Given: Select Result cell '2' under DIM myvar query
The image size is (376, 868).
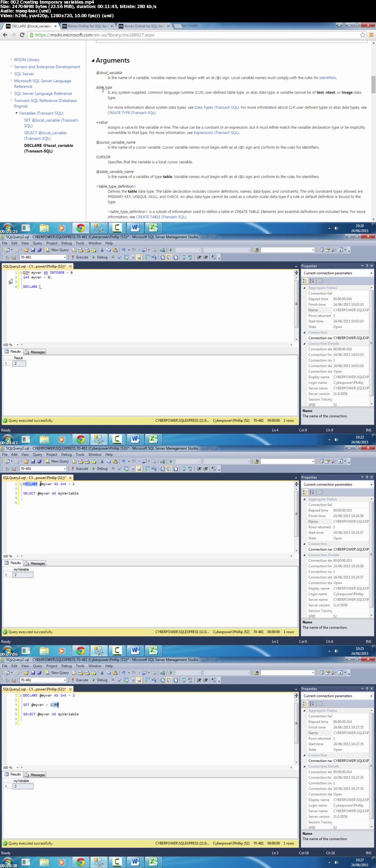Looking at the screenshot, I should tap(19, 363).
